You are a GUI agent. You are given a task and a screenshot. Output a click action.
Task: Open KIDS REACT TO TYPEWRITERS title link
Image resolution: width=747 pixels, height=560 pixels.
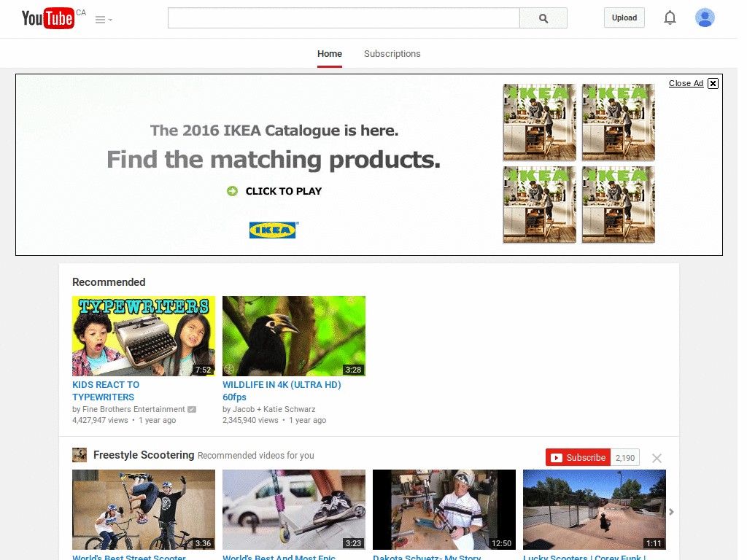coord(106,391)
